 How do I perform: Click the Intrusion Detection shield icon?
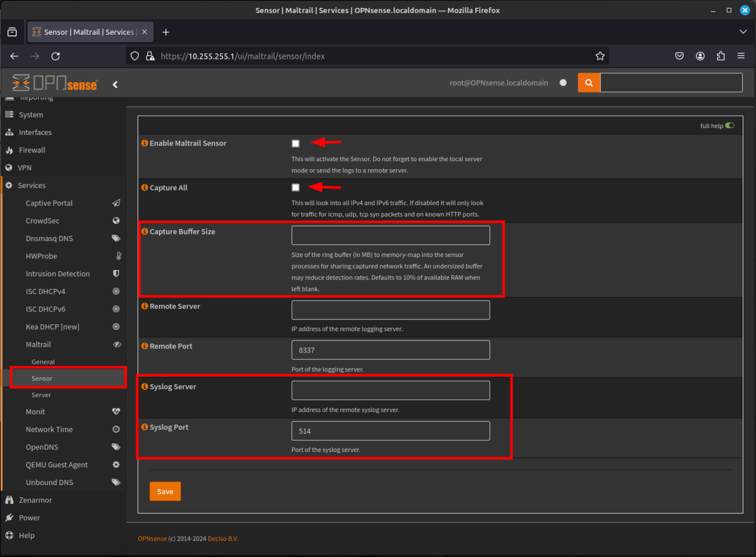click(116, 273)
